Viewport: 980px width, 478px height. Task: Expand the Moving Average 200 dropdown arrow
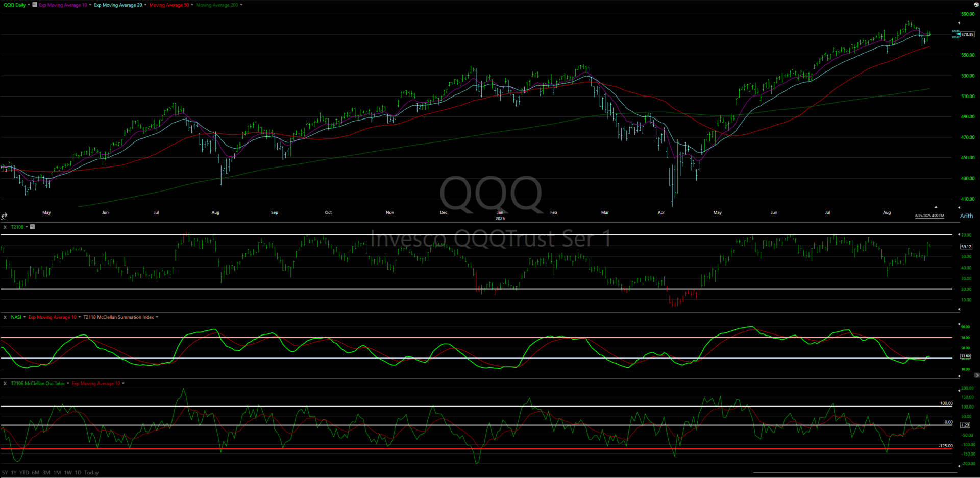241,5
